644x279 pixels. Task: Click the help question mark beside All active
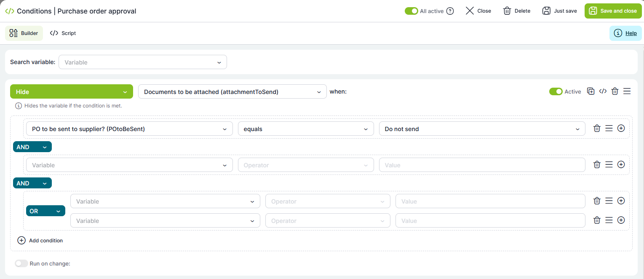click(x=450, y=11)
